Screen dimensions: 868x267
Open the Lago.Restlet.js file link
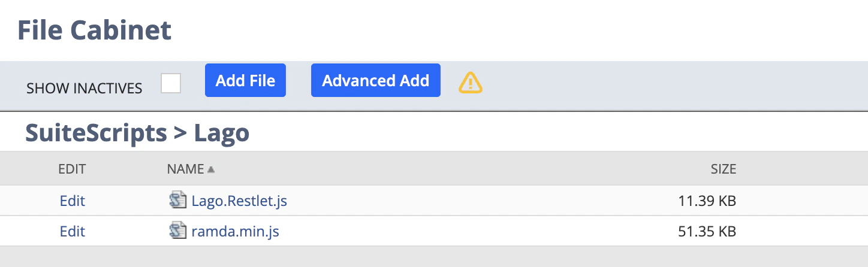coord(239,201)
